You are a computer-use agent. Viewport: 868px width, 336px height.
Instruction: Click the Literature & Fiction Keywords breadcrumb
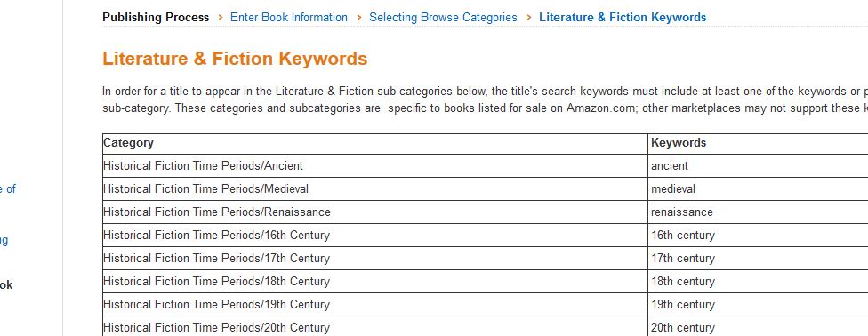(x=623, y=18)
